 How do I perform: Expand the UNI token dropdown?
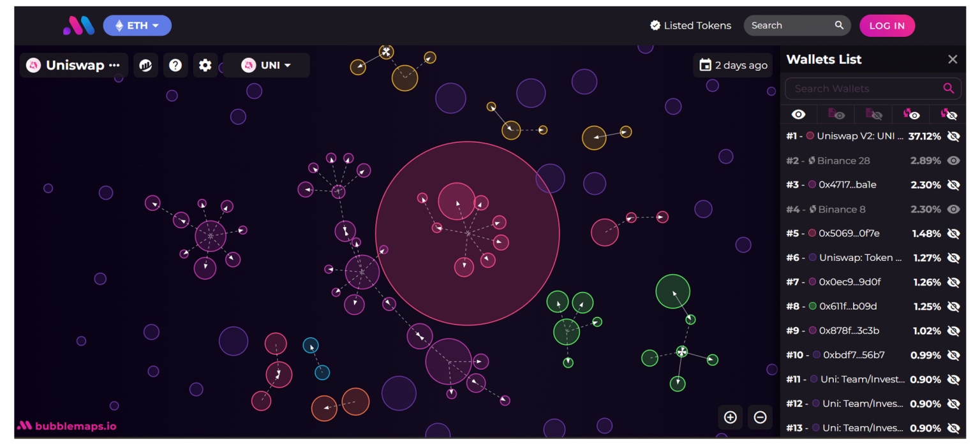tap(266, 65)
